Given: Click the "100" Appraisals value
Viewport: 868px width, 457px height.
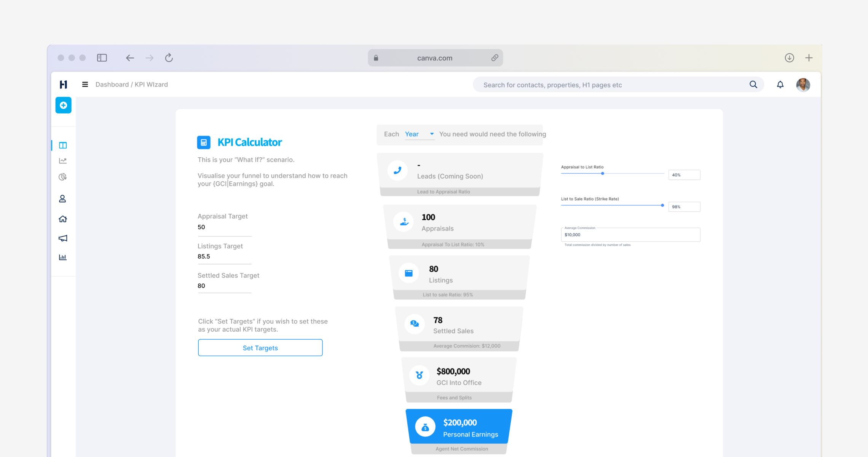Looking at the screenshot, I should click(428, 217).
